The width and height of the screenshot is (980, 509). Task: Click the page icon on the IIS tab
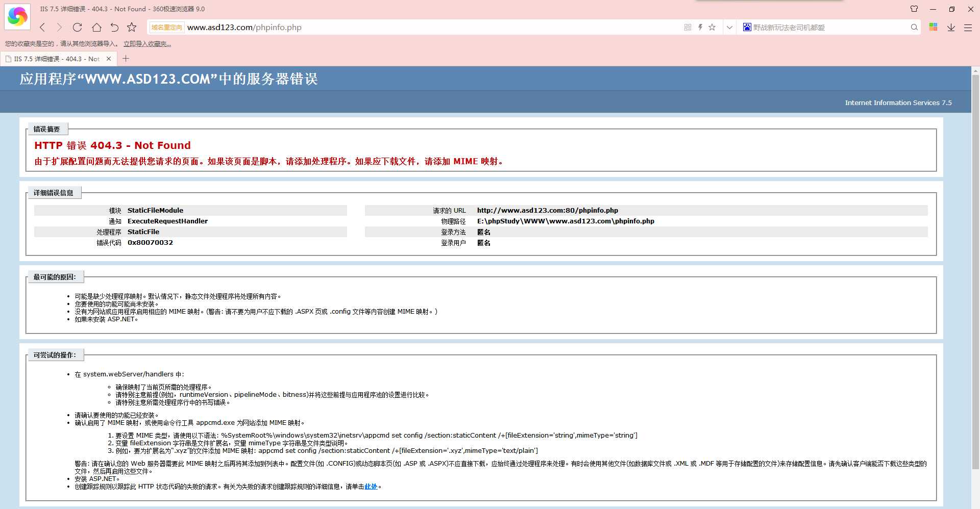pos(8,59)
